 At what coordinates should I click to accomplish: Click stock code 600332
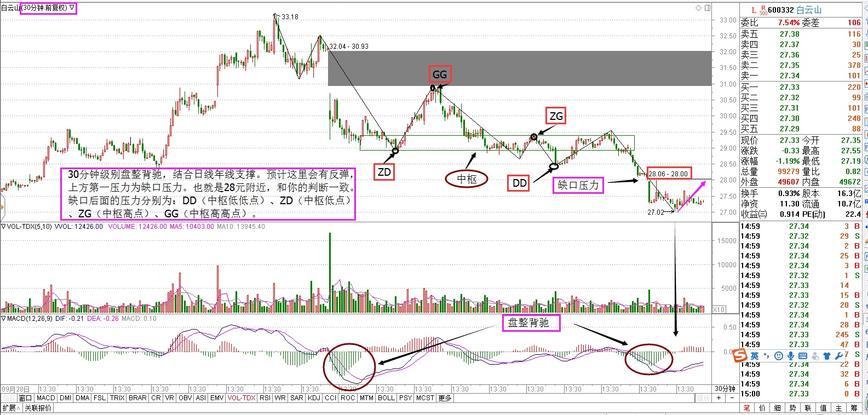(781, 10)
